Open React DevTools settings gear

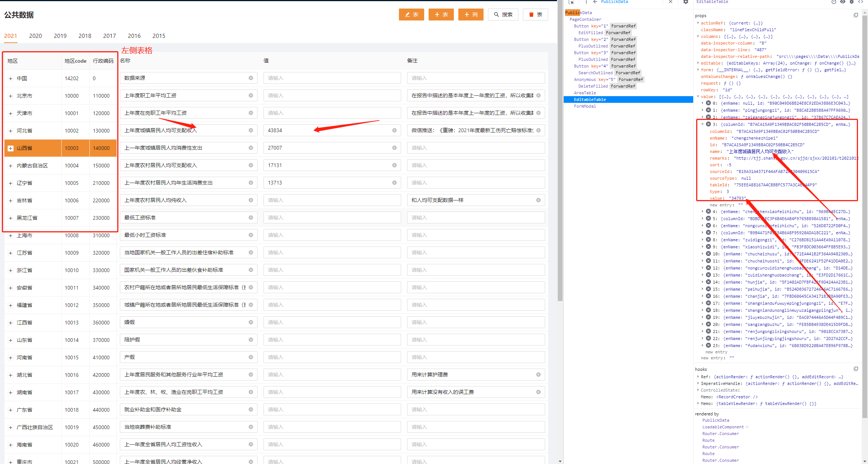(686, 3)
